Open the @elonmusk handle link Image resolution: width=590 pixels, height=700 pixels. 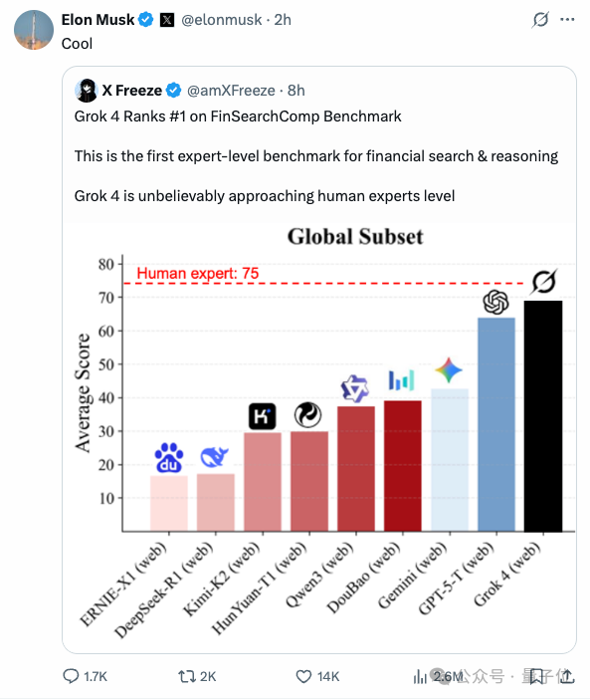click(x=222, y=20)
